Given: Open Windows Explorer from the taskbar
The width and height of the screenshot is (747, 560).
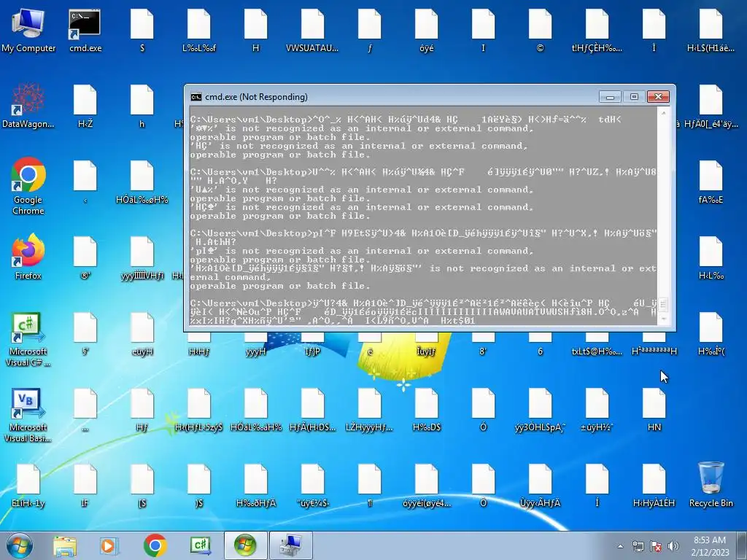Looking at the screenshot, I should (65, 545).
